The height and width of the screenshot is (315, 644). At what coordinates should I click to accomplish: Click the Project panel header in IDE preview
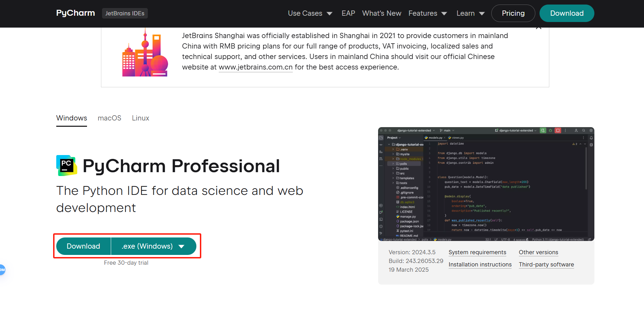click(394, 138)
